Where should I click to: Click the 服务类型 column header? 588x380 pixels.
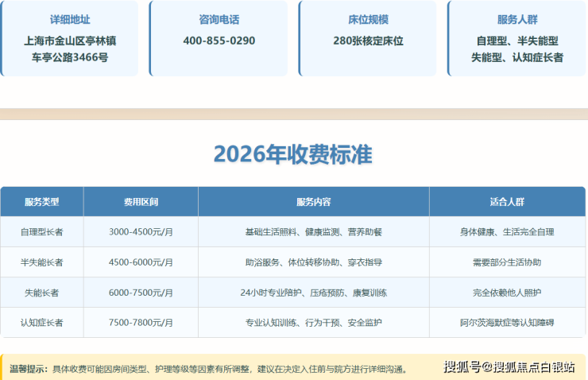tap(42, 202)
